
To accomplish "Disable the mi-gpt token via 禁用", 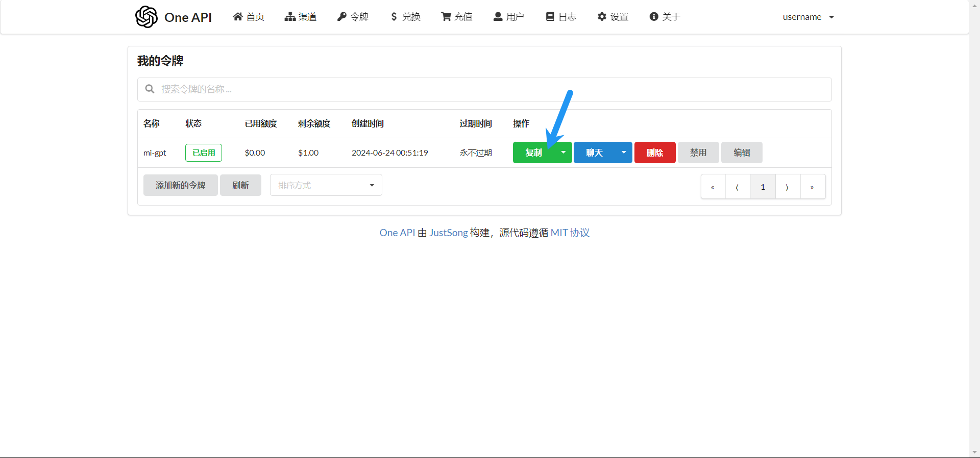I will pyautogui.click(x=698, y=152).
